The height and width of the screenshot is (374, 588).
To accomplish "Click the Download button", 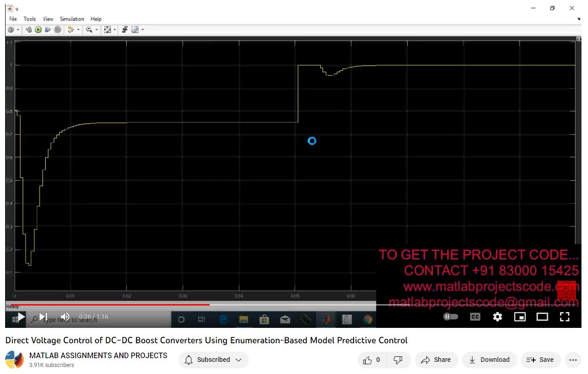I will coord(489,360).
